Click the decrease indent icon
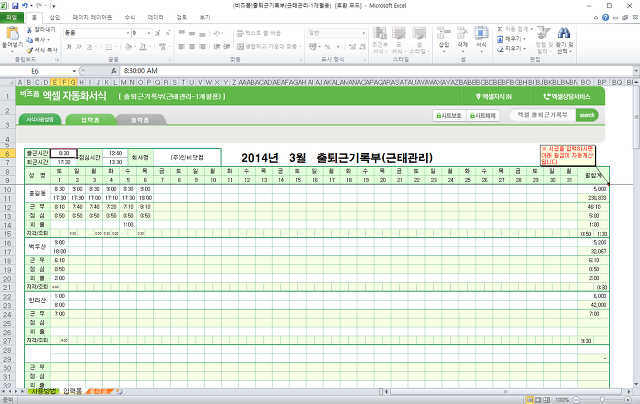Image resolution: width=640 pixels, height=404 pixels. click(217, 47)
